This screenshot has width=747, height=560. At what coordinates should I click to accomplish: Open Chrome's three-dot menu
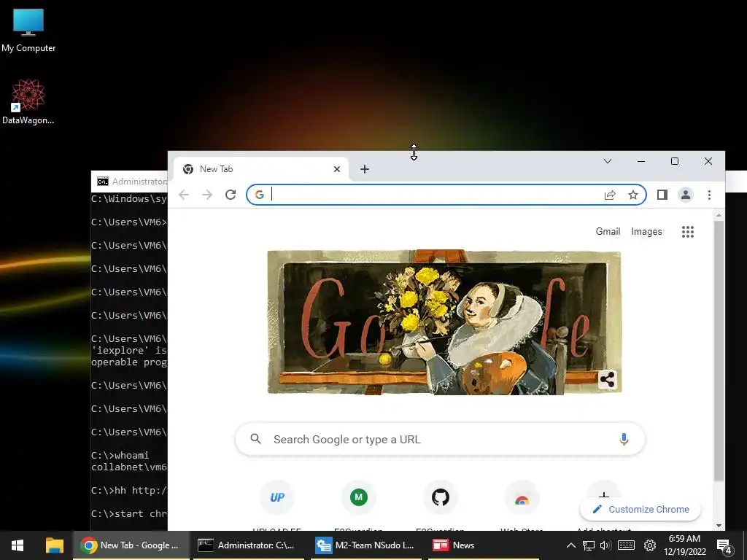tap(709, 195)
